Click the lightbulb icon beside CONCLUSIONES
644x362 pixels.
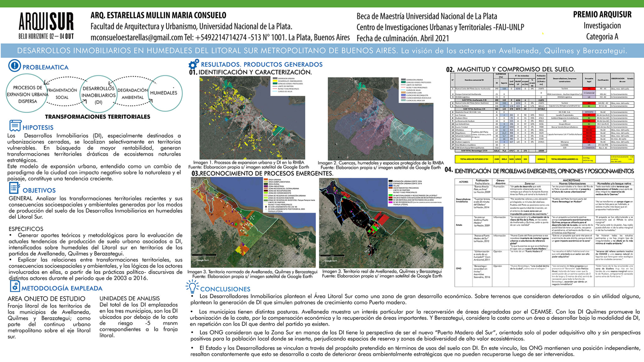pyautogui.click(x=192, y=287)
